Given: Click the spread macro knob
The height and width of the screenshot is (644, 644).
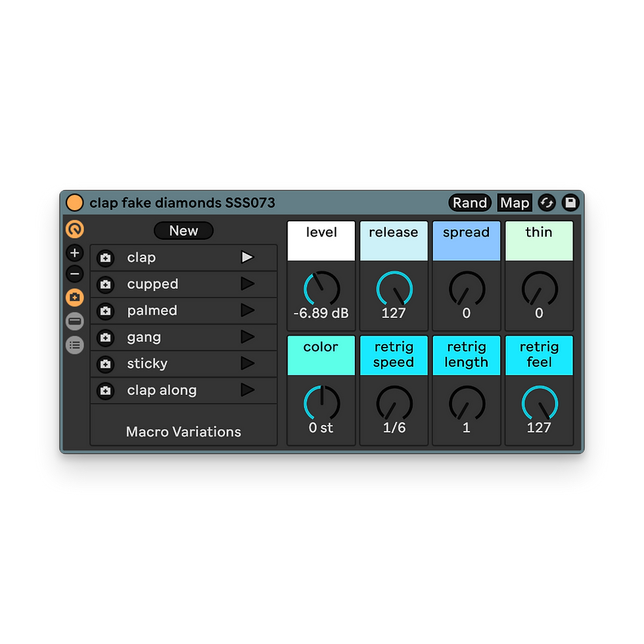Looking at the screenshot, I should [x=467, y=288].
